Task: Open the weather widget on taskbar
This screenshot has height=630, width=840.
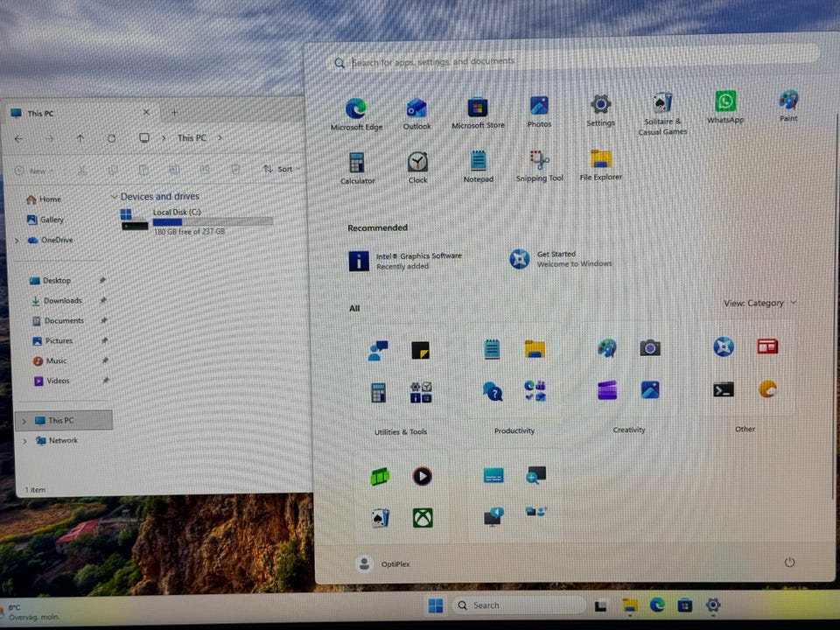Action: (x=31, y=612)
